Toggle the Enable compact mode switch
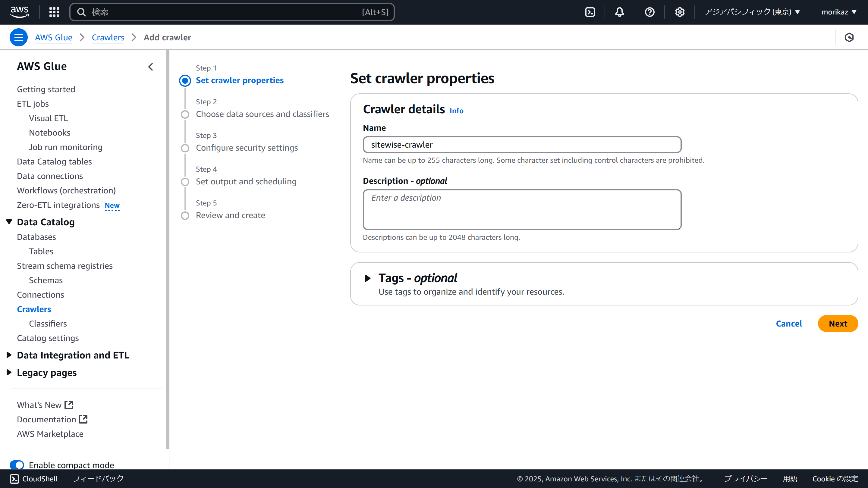The width and height of the screenshot is (868, 488). click(x=17, y=465)
